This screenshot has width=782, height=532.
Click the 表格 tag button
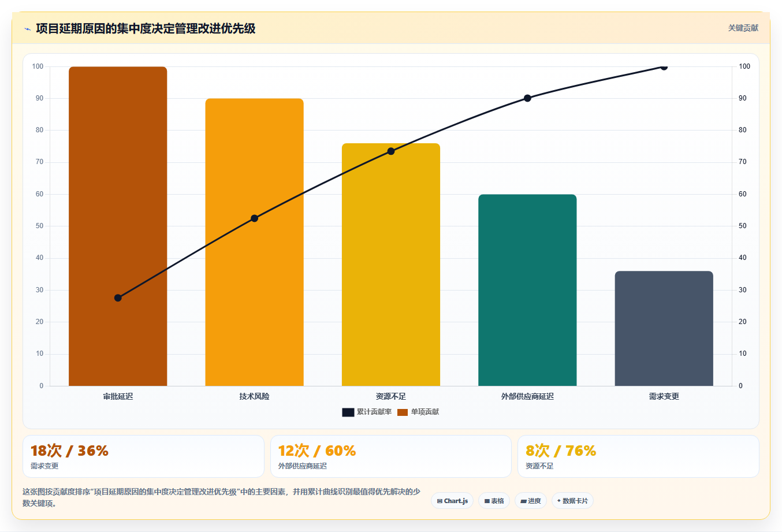(x=494, y=501)
